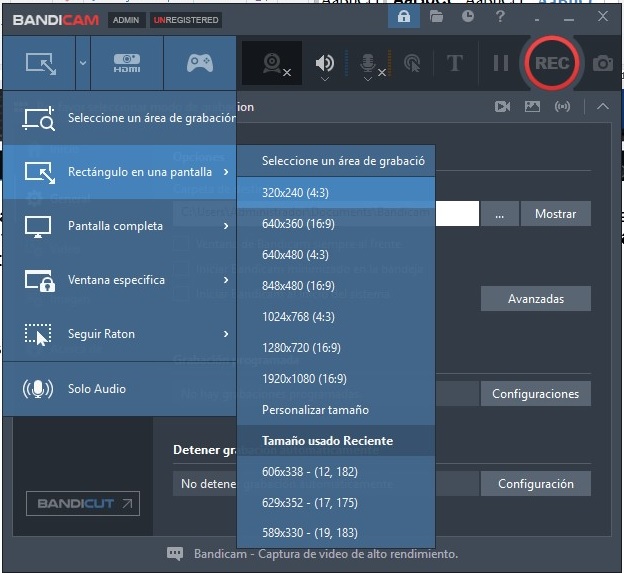Switch to HDMI device recording mode
This screenshot has width=624, height=573.
127,63
